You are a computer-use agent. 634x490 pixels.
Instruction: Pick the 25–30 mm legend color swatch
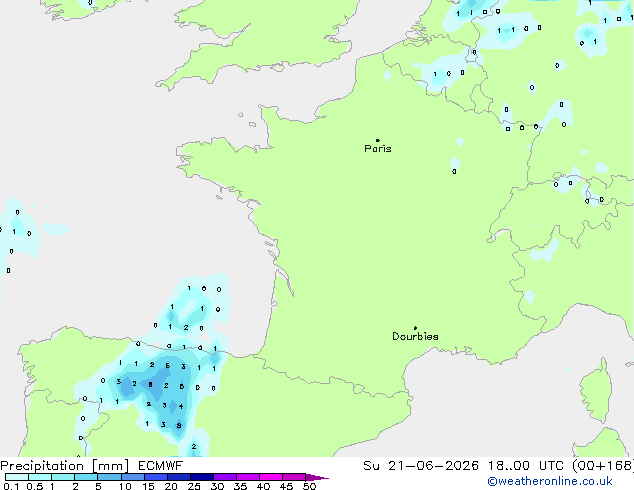point(201,477)
